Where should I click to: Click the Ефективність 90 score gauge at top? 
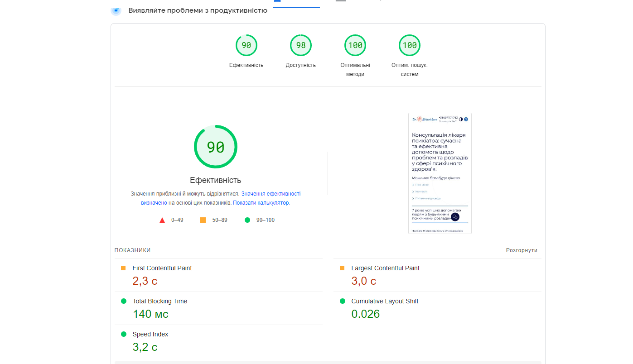[246, 45]
